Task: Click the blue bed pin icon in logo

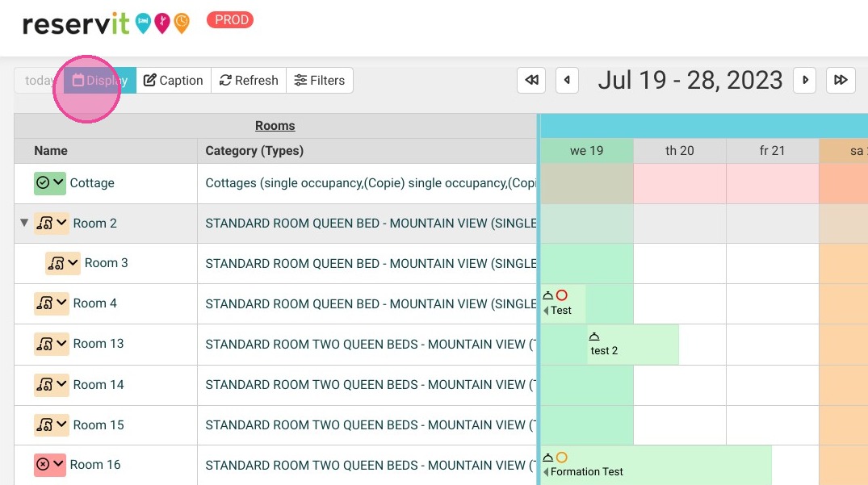Action: point(144,23)
